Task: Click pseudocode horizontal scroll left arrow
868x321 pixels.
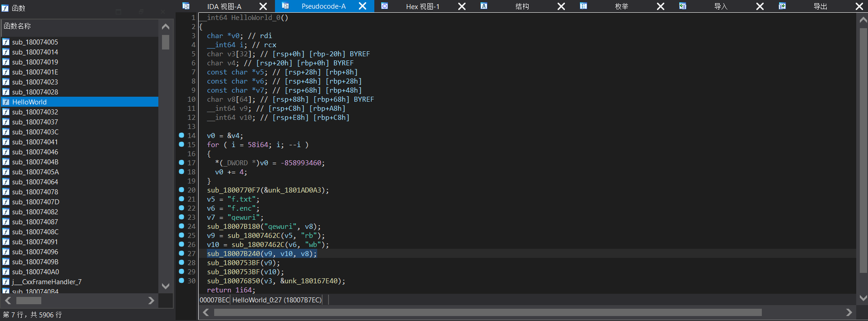Action: pyautogui.click(x=206, y=312)
